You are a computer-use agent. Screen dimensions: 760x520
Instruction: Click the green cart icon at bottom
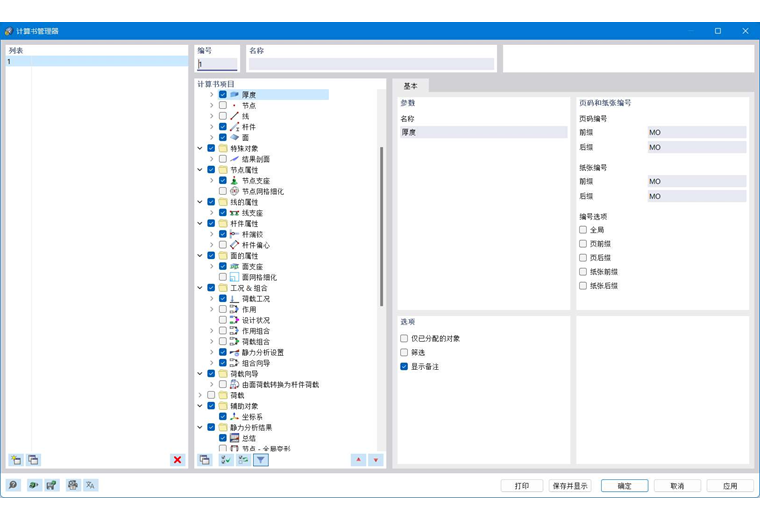[x=51, y=485]
